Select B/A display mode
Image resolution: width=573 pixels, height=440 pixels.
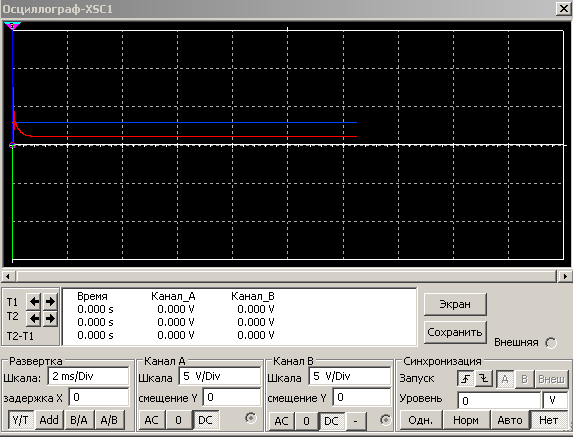coord(79,420)
